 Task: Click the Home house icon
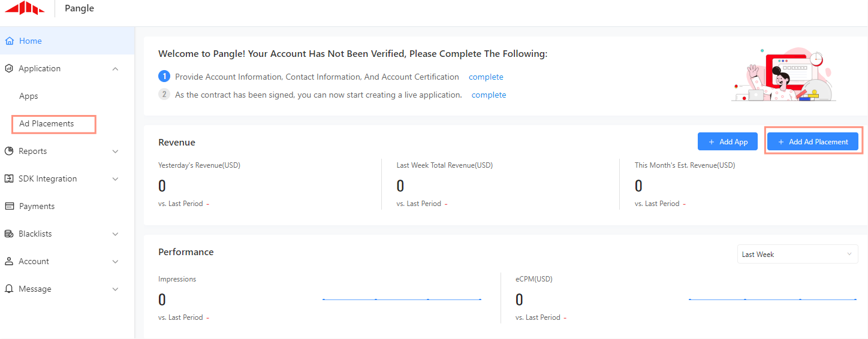[9, 41]
